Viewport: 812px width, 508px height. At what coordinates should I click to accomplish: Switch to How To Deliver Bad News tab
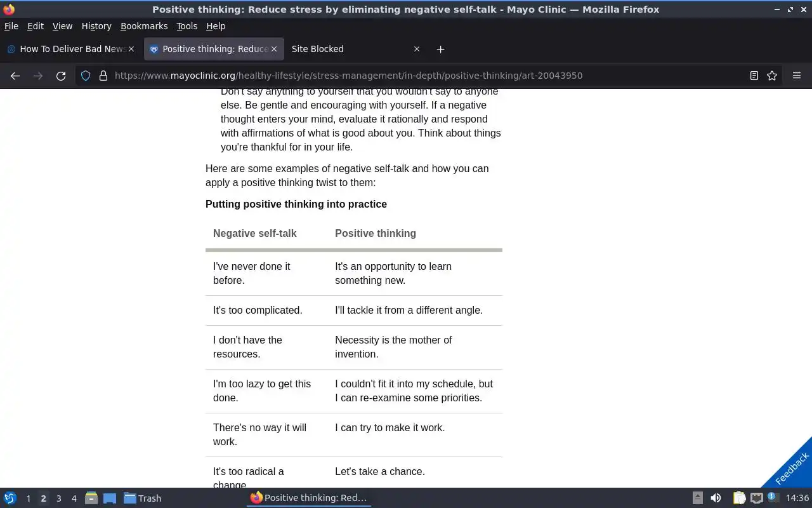tap(70, 49)
